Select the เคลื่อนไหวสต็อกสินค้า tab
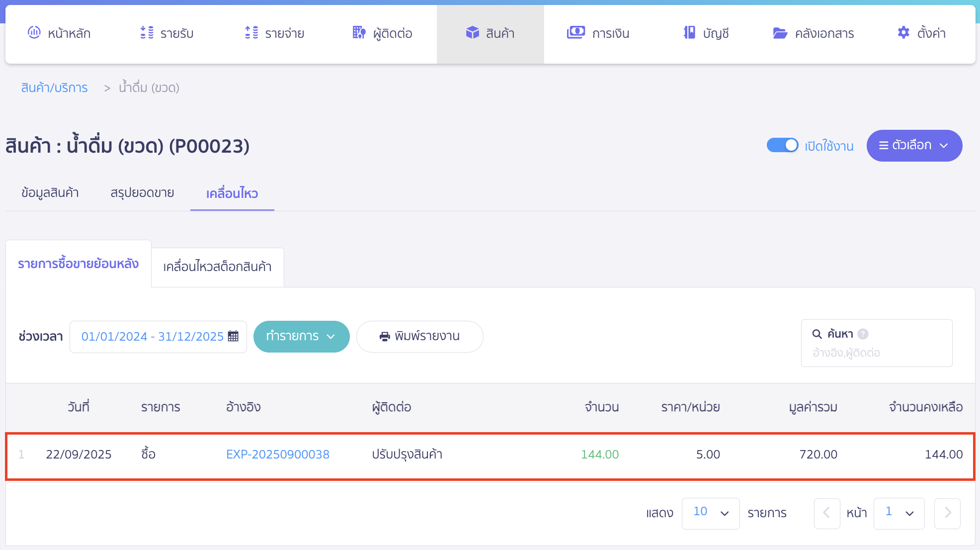The width and height of the screenshot is (980, 550). click(217, 267)
